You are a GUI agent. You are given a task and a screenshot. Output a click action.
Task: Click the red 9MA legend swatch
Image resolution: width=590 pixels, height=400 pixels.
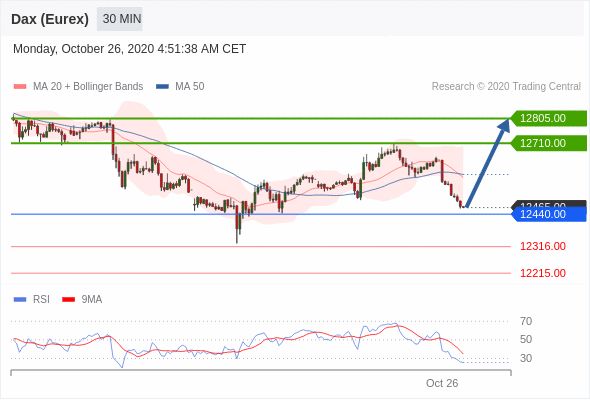pyautogui.click(x=68, y=300)
